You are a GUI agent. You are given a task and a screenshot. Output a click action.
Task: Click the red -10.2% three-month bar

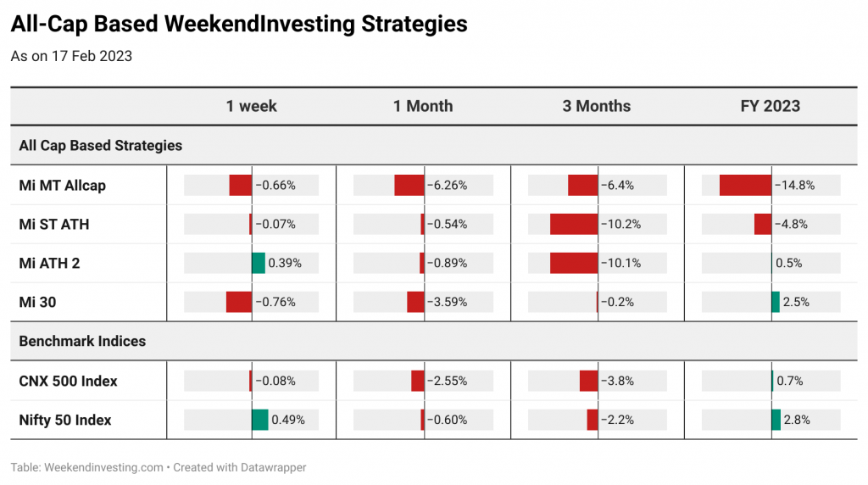pyautogui.click(x=574, y=224)
